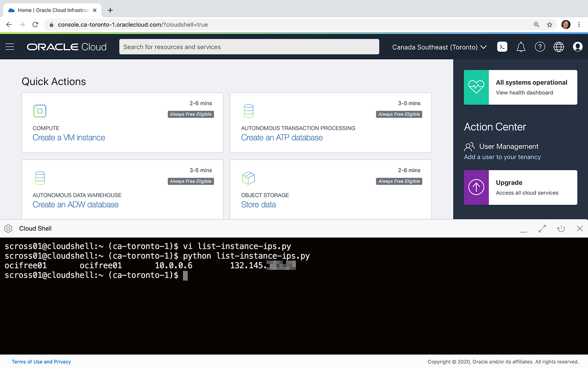Open the navigation hamburger menu

[x=10, y=47]
